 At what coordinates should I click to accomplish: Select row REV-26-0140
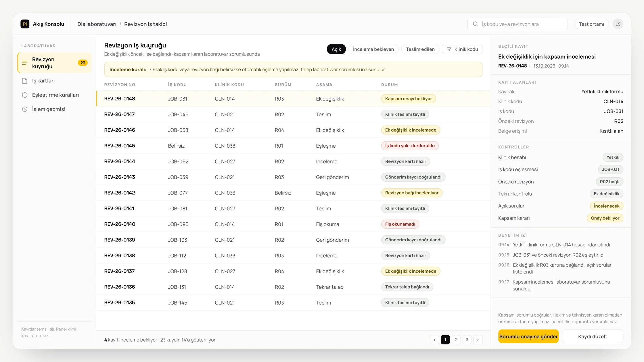pyautogui.click(x=293, y=224)
